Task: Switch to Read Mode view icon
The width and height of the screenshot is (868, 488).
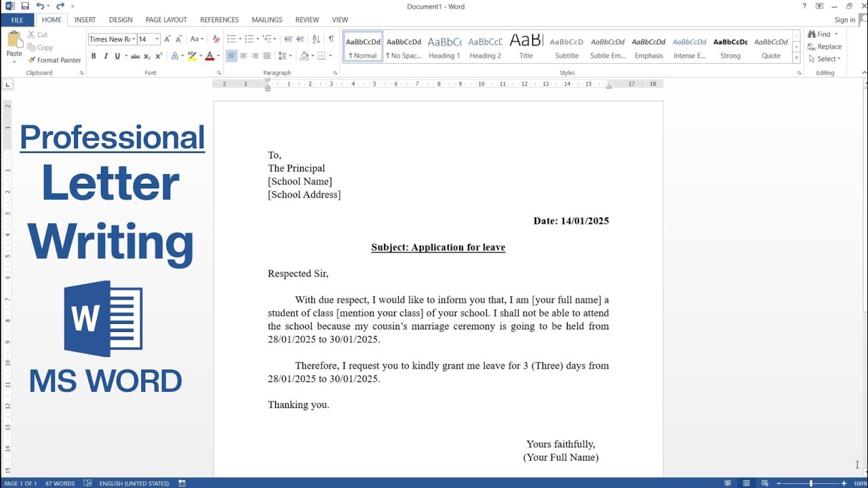Action: pyautogui.click(x=728, y=483)
